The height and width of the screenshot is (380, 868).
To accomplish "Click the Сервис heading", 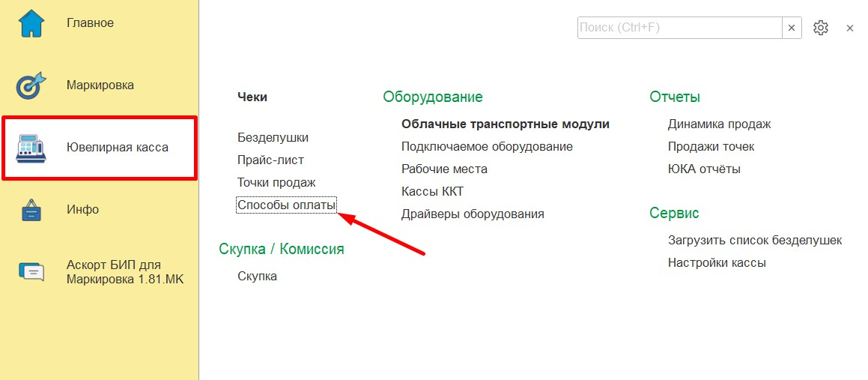I will coord(674,214).
